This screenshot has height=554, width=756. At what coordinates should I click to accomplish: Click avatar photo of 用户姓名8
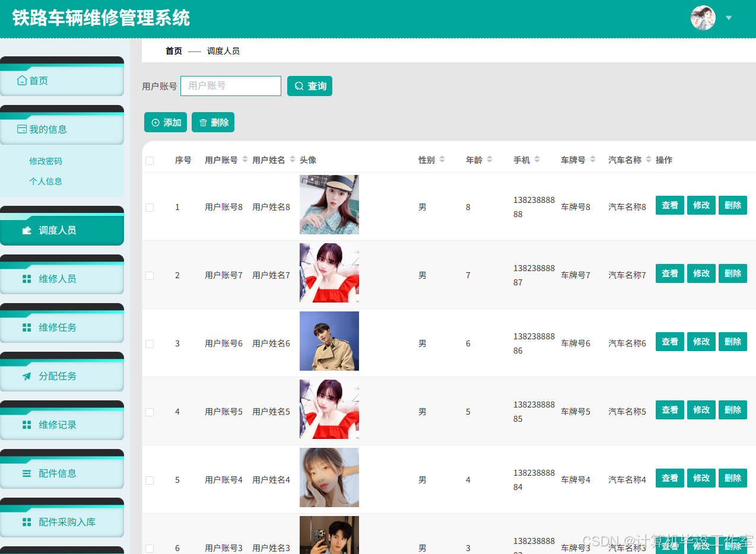[x=329, y=205]
